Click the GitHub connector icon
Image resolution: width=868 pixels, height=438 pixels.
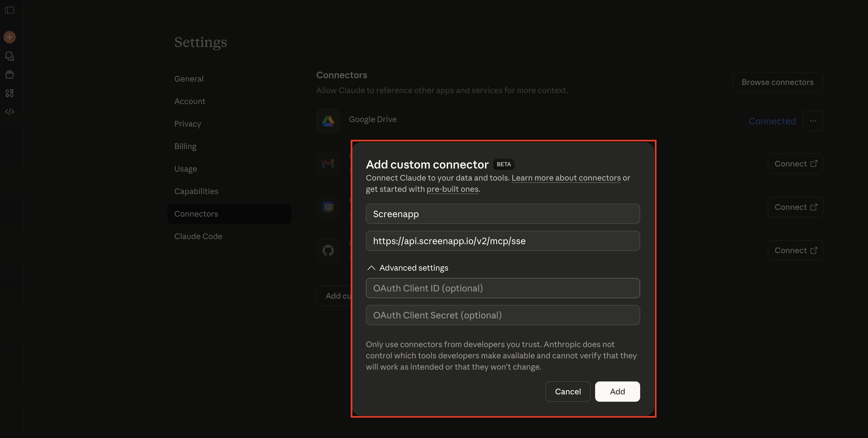(x=328, y=250)
